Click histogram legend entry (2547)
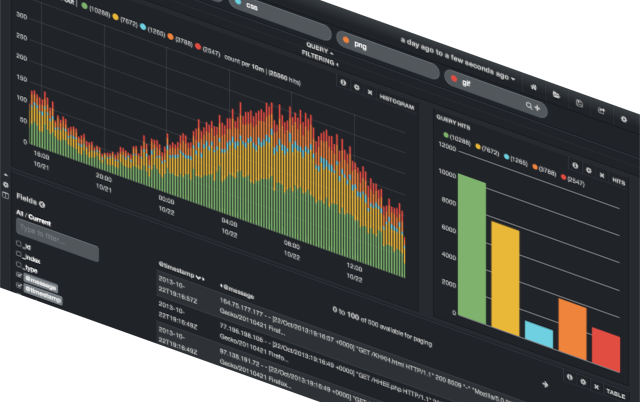640x402 pixels. coord(208,51)
